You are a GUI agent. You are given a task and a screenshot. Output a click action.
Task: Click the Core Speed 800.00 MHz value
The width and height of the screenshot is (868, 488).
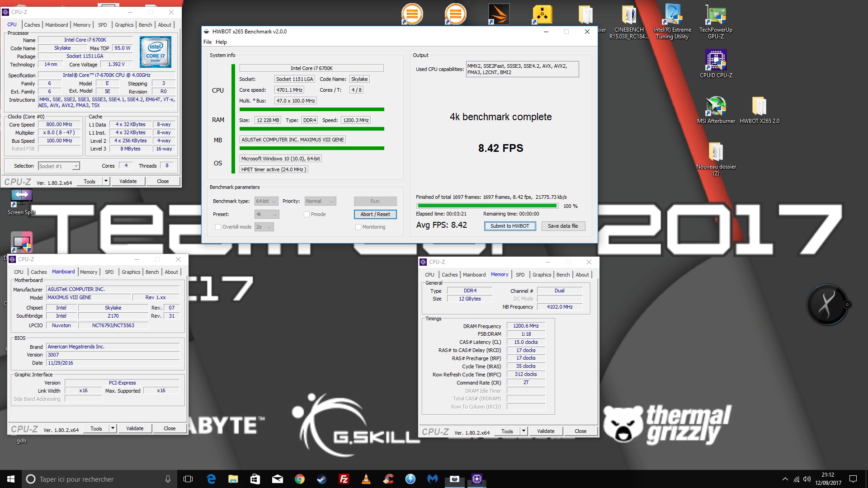click(x=59, y=124)
